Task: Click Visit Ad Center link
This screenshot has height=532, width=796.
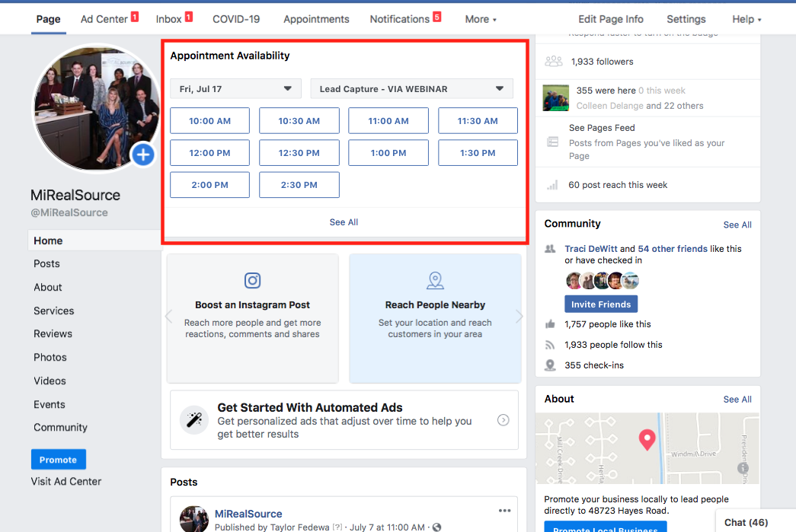Action: tap(66, 481)
